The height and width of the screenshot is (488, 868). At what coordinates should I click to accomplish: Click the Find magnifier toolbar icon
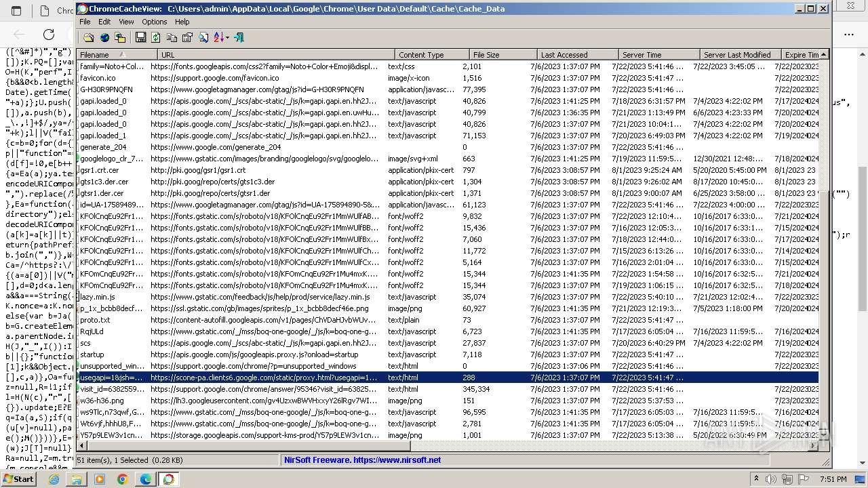[203, 38]
